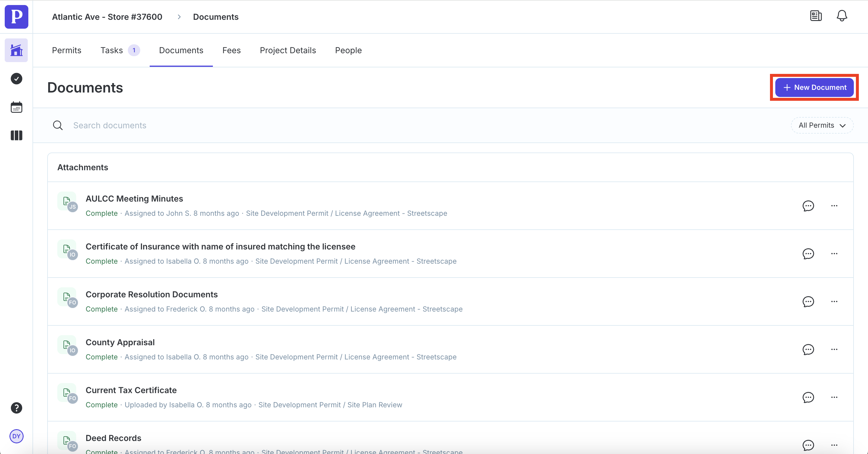
Task: Open the news feed icon in header
Action: tap(816, 16)
